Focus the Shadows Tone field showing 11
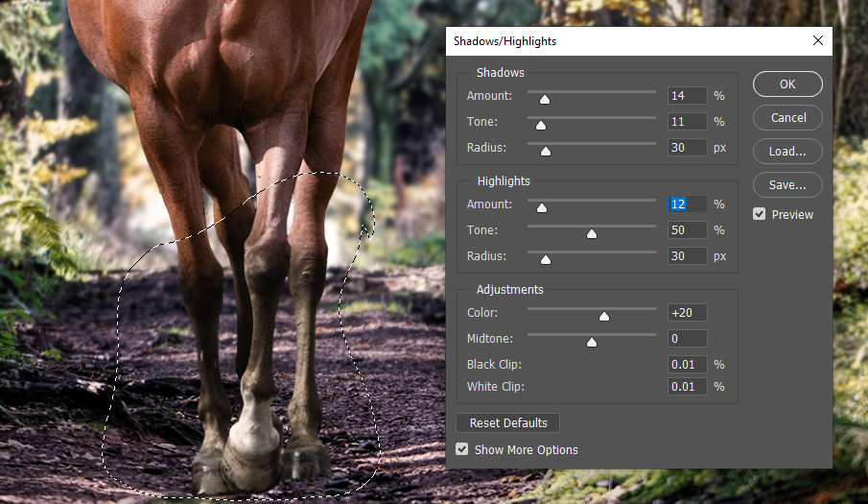Image resolution: width=868 pixels, height=504 pixels. (x=687, y=122)
